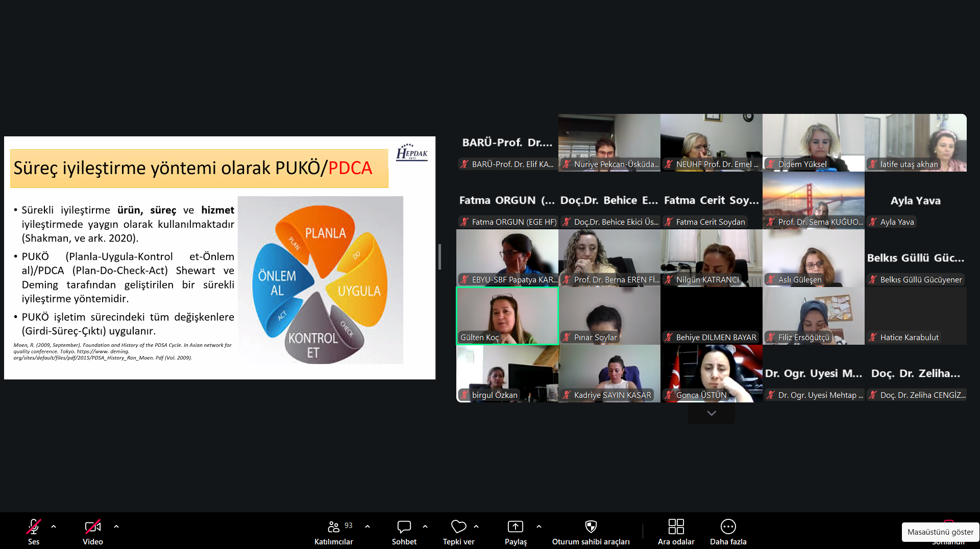Open video options arrow next to Video
Screen dimensions: 980x549
pyautogui.click(x=116, y=526)
